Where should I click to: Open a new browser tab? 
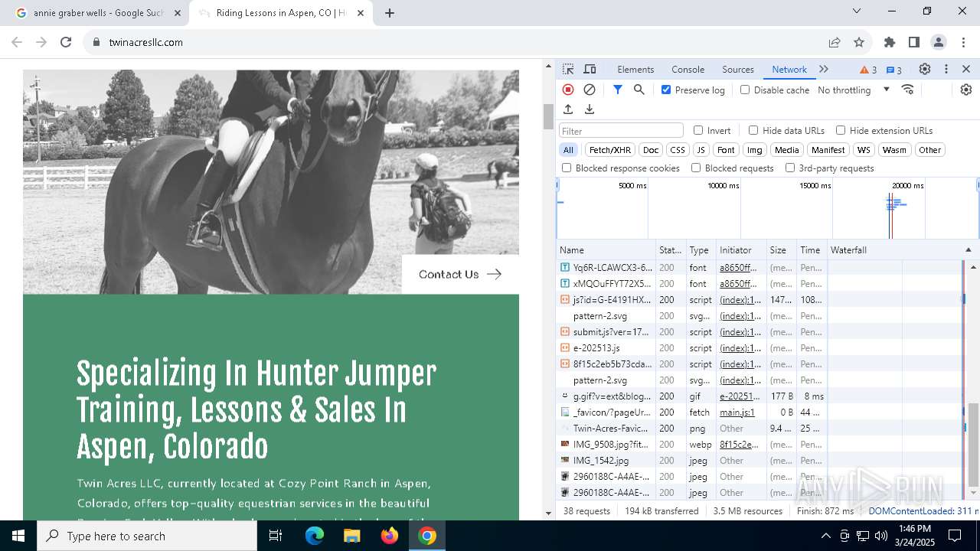tap(390, 13)
